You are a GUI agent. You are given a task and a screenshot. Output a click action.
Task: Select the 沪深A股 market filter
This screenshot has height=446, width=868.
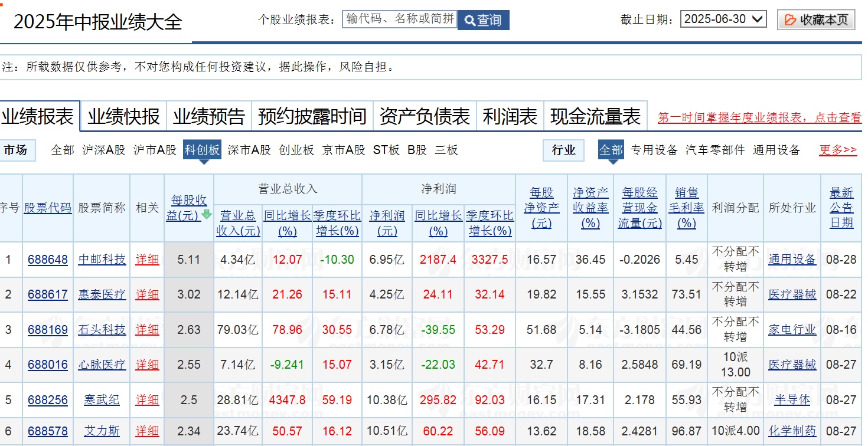(104, 150)
